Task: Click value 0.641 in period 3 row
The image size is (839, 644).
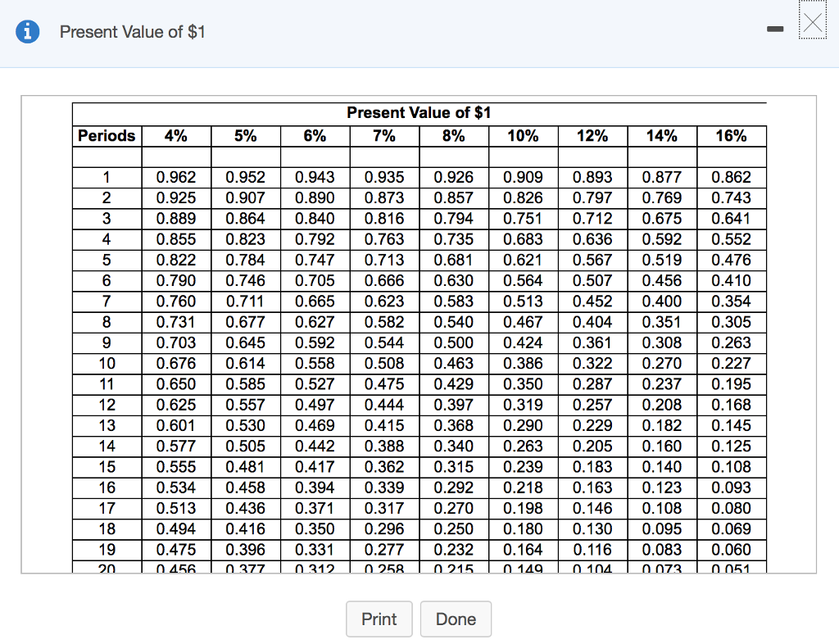Action: (x=732, y=219)
